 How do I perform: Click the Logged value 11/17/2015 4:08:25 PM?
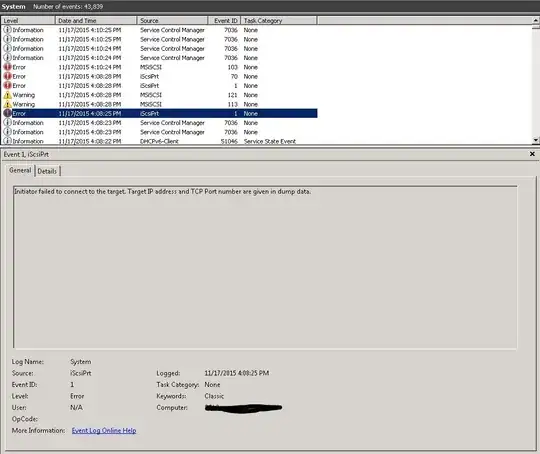coord(237,373)
